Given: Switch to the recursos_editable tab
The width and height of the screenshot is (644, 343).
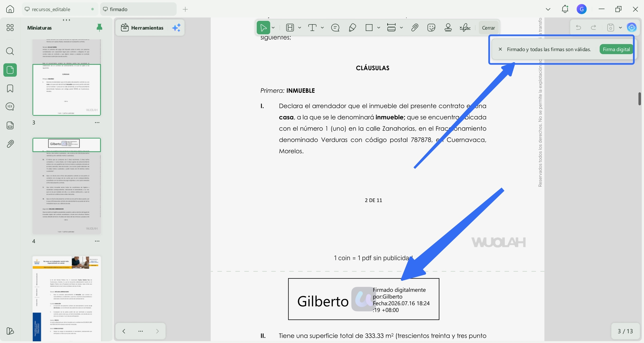Looking at the screenshot, I should click(x=60, y=9).
